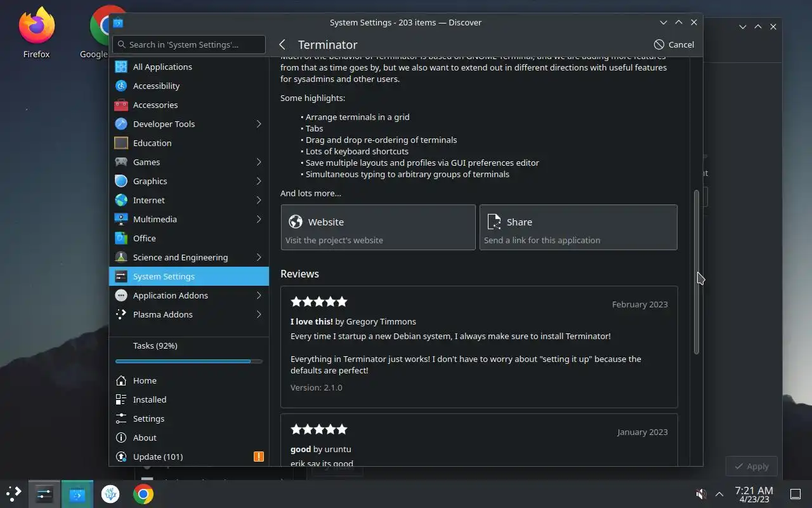Click the Developer Tools icon
Viewport: 812px width, 508px height.
point(121,124)
